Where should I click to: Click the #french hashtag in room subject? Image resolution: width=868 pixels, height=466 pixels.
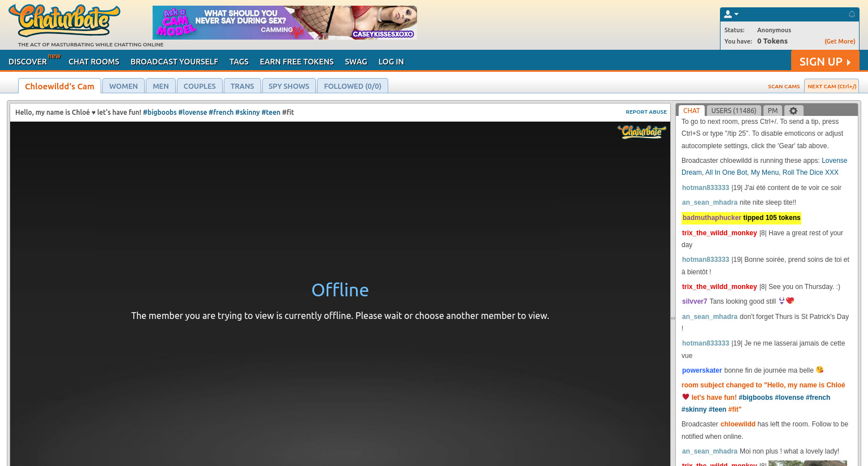tap(221, 112)
